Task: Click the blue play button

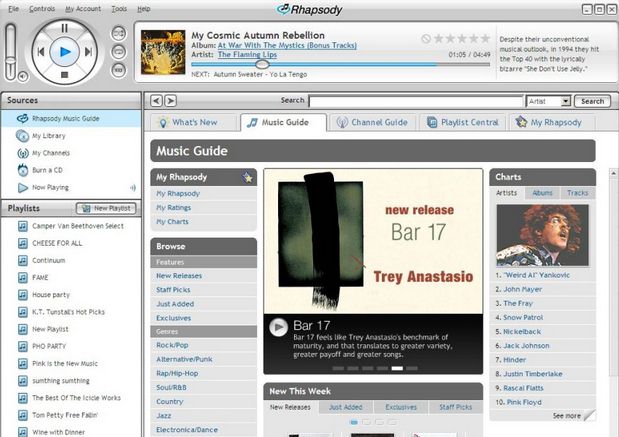Action: point(65,52)
